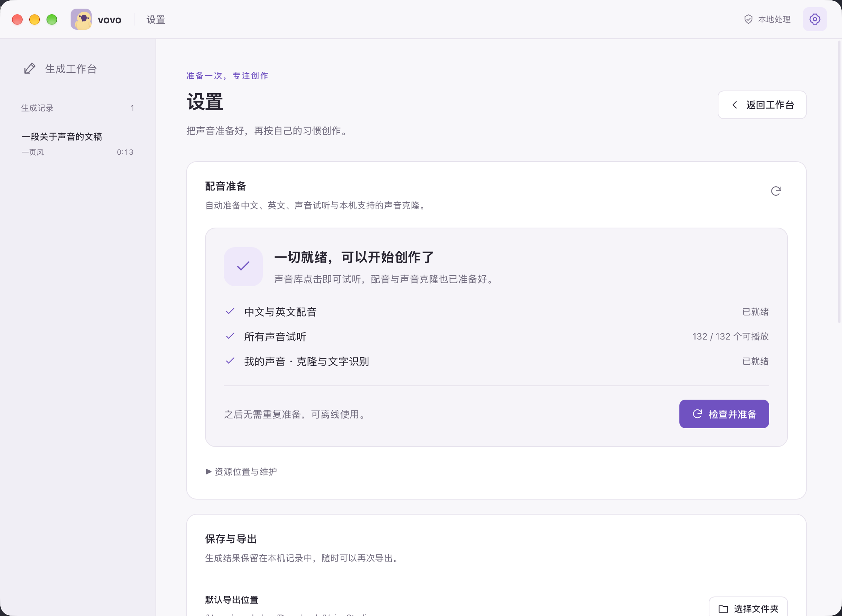This screenshot has width=842, height=616.
Task: Click the 之后无需重复准备，可离线使用 note
Action: pyautogui.click(x=296, y=414)
